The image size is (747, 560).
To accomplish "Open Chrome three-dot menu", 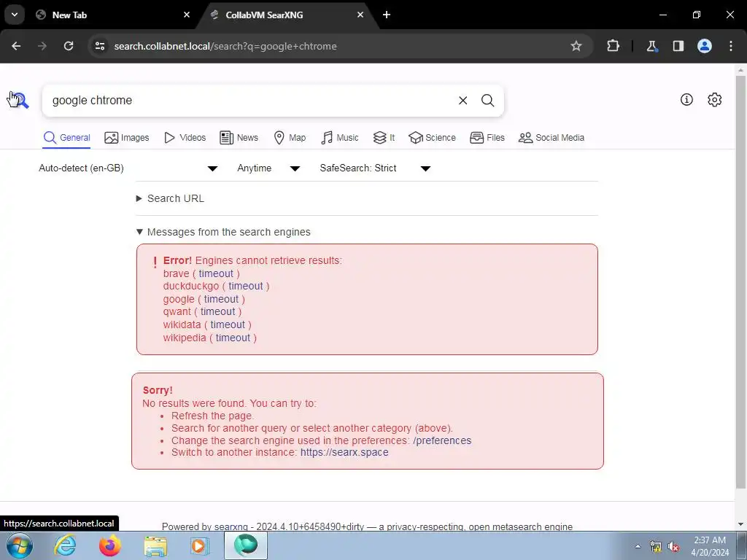I will click(731, 46).
